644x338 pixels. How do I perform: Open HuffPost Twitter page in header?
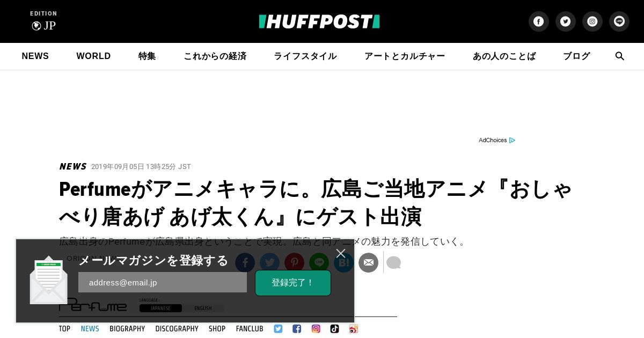tap(565, 21)
